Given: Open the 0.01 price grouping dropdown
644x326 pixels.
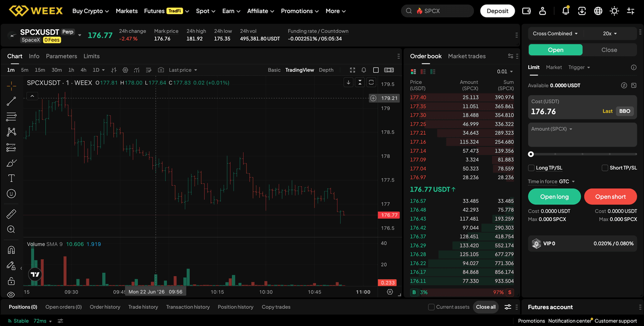Looking at the screenshot, I should pyautogui.click(x=505, y=71).
